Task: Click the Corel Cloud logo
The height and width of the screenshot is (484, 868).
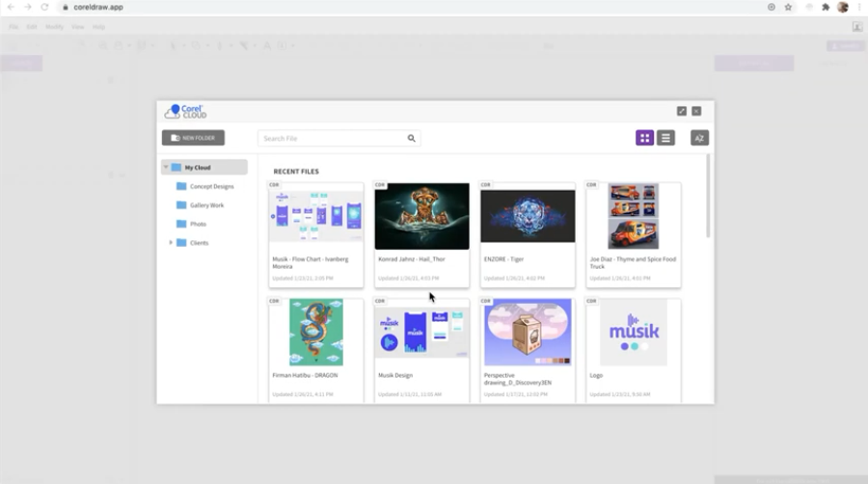Action: (x=185, y=112)
